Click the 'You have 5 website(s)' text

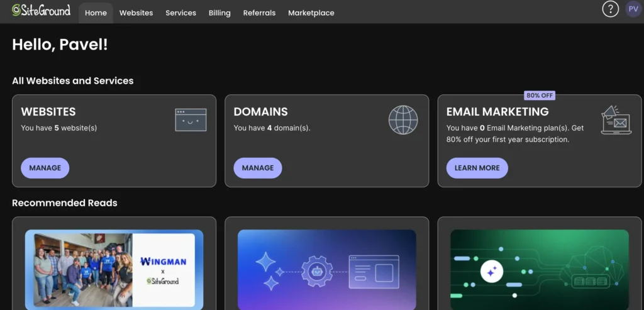click(58, 128)
